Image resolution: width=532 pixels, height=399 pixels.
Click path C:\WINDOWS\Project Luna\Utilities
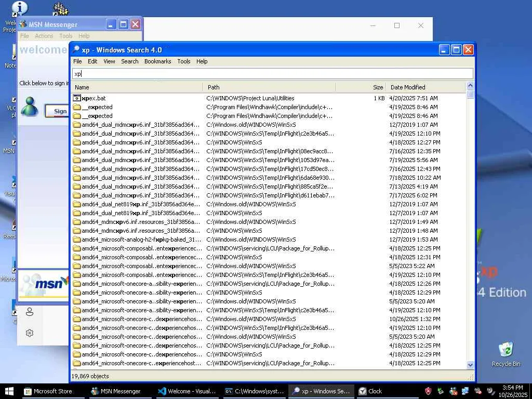[x=250, y=98]
